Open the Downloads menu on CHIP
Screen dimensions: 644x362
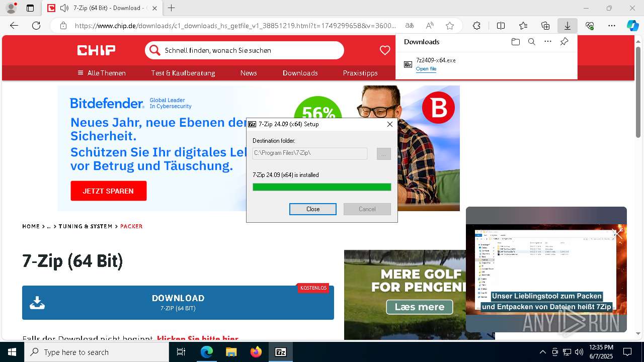pos(300,73)
